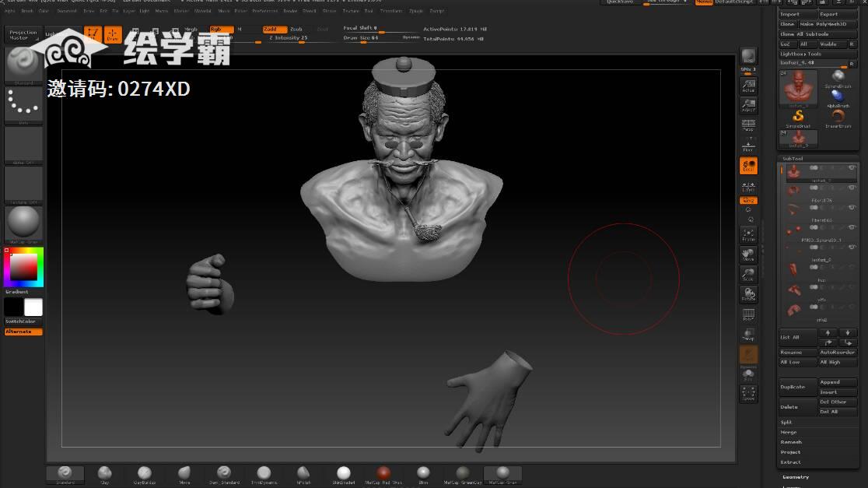Viewport: 868px width, 488px height.
Task: Select the ClayBuildup brush
Action: tap(145, 474)
